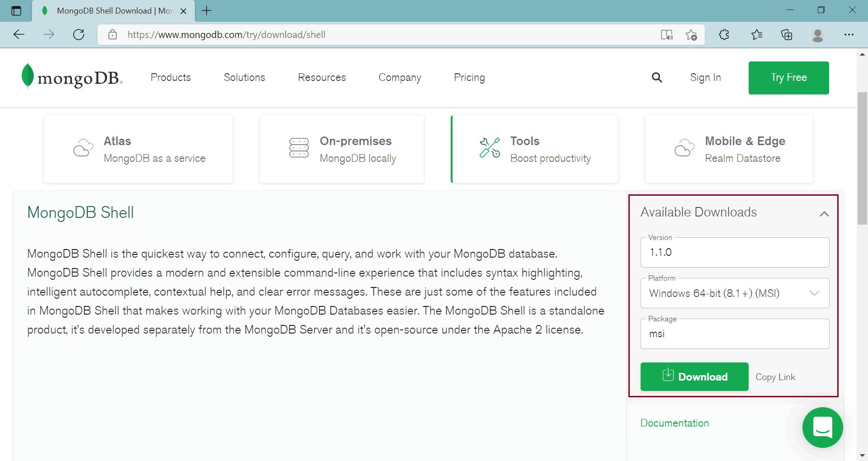Open the chat support bubble
Screen dimensions: 868x461
pos(823,428)
